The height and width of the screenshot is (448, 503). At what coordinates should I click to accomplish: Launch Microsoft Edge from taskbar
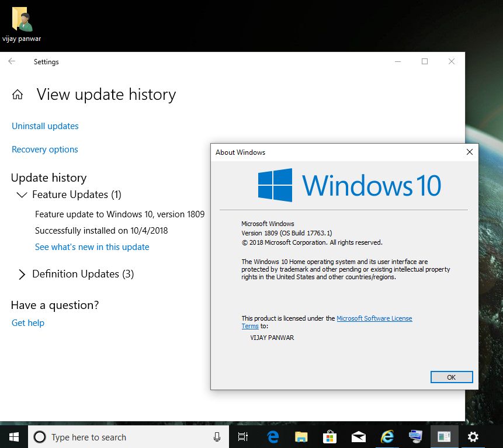click(273, 437)
